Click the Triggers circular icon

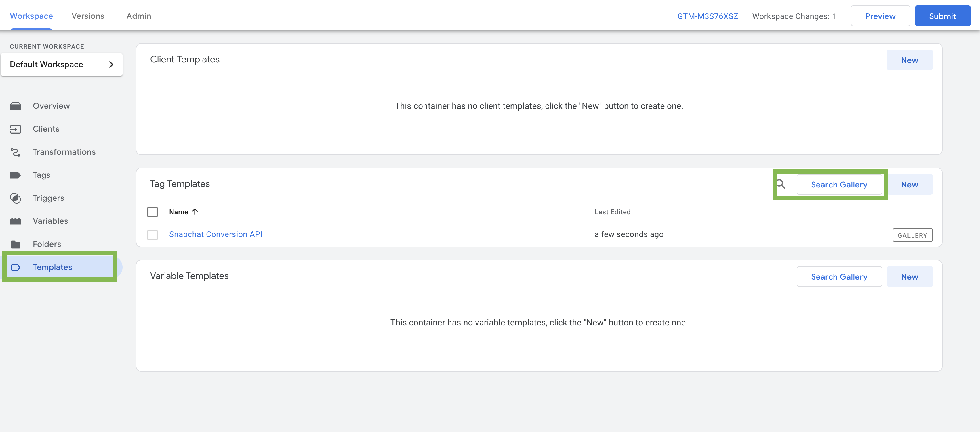point(16,198)
